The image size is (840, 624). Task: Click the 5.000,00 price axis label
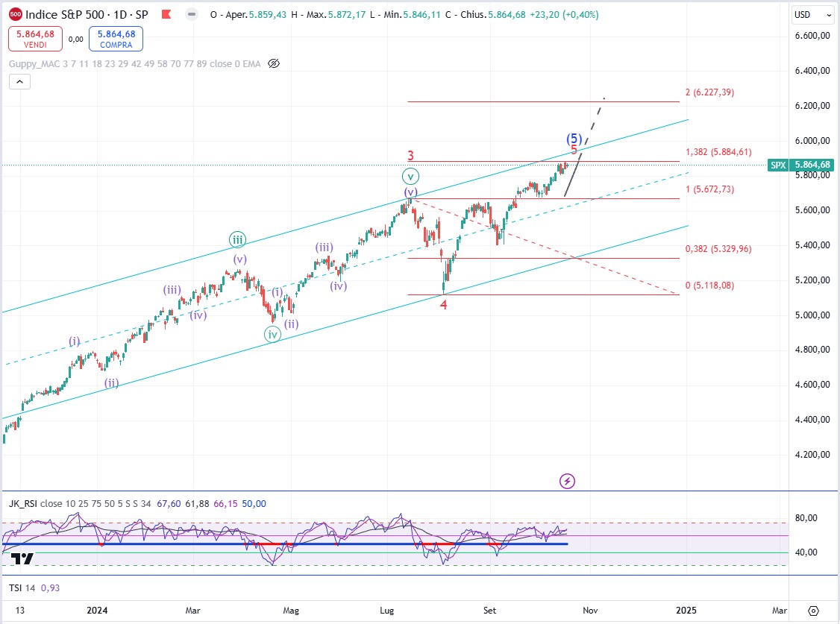tap(812, 315)
